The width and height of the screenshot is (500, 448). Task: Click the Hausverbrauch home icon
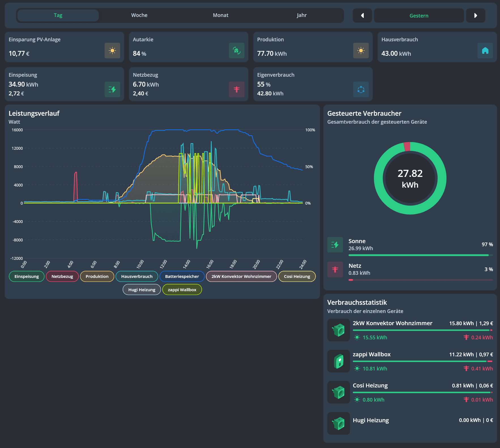coord(485,51)
